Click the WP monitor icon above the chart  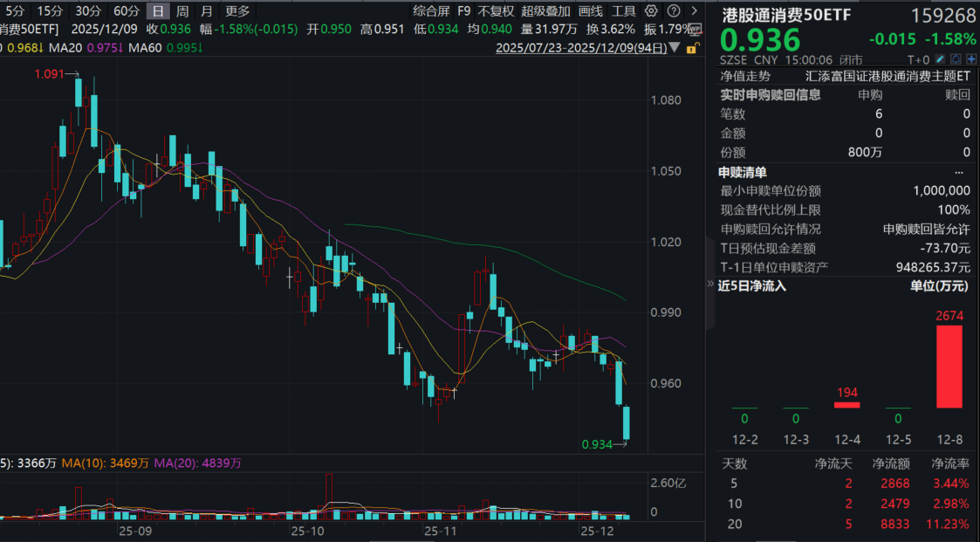click(x=696, y=28)
